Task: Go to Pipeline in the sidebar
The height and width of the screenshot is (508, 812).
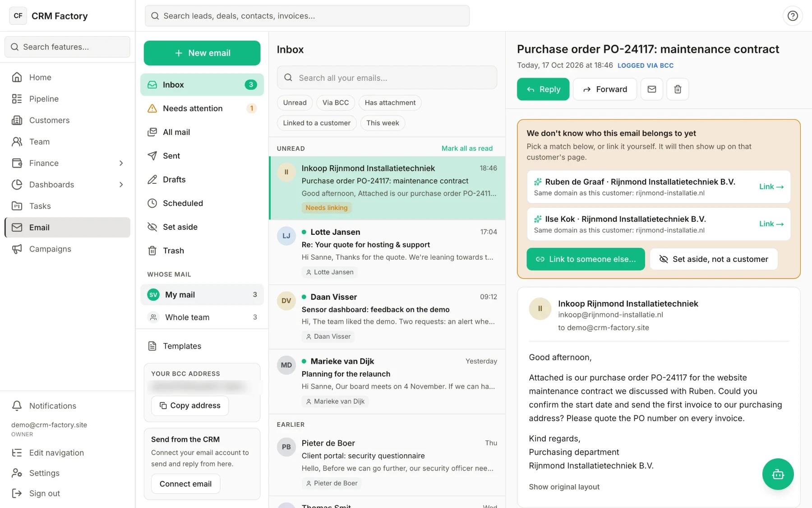Action: tap(68, 99)
